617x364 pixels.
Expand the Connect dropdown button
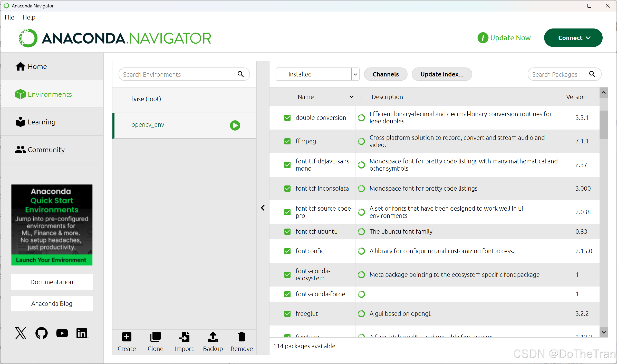[573, 38]
